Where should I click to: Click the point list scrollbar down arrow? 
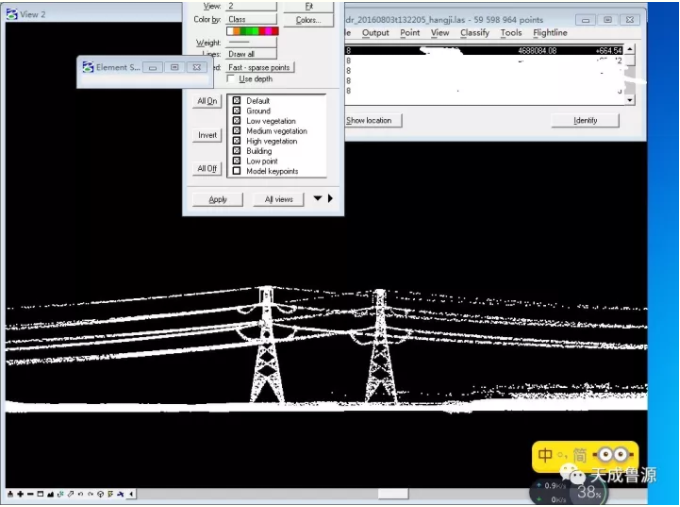pyautogui.click(x=629, y=100)
